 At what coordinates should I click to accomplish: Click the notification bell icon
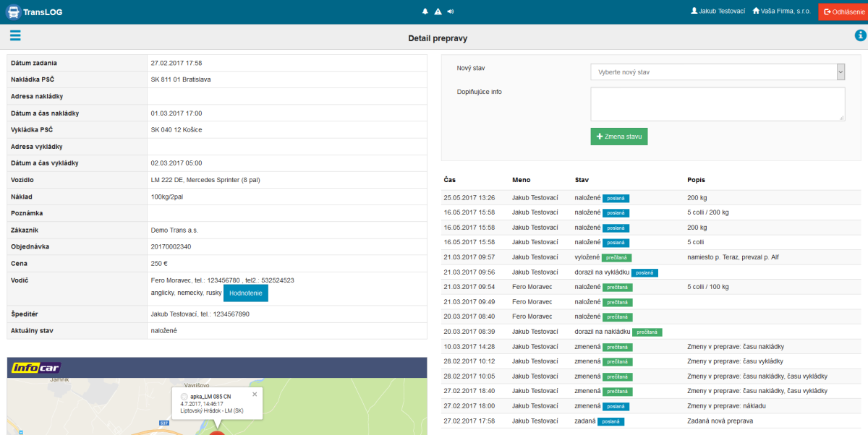click(425, 12)
